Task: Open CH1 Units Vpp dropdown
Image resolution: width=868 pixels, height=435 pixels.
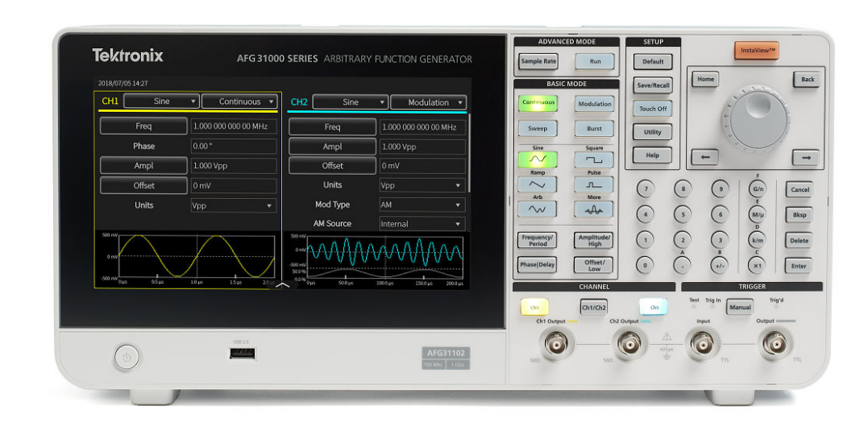Action: (x=234, y=205)
